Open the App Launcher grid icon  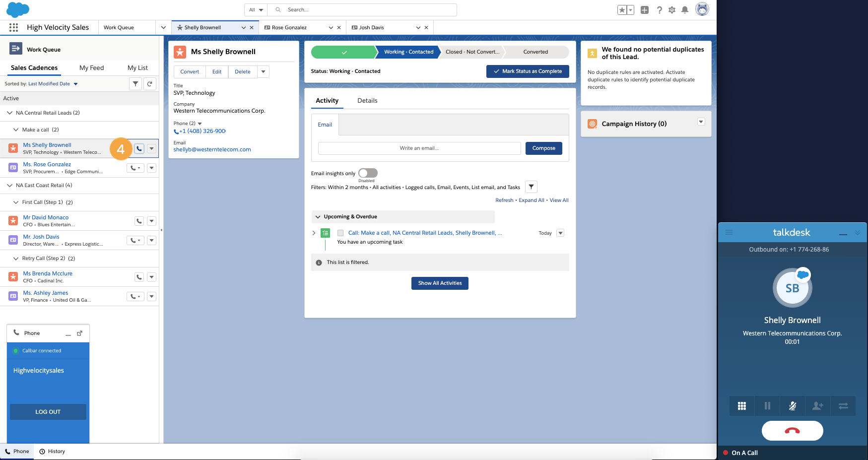pyautogui.click(x=13, y=27)
